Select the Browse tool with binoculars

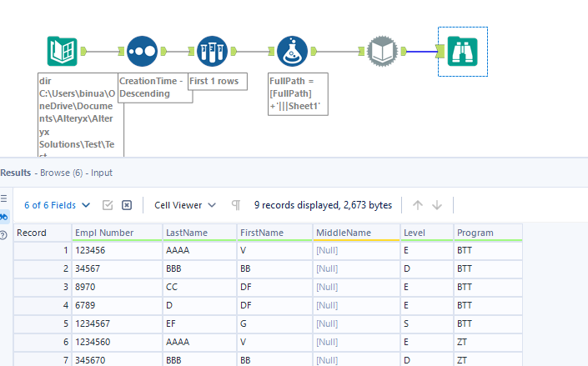pyautogui.click(x=463, y=52)
